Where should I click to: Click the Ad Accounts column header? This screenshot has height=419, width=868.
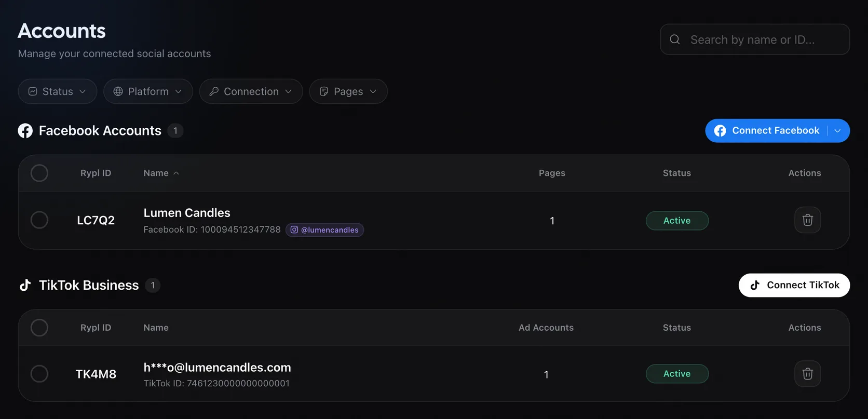546,328
